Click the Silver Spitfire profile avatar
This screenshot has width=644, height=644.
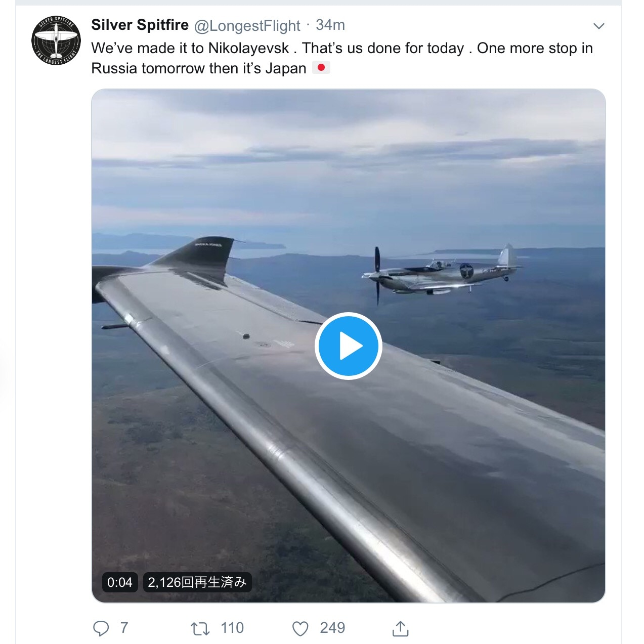pyautogui.click(x=56, y=40)
